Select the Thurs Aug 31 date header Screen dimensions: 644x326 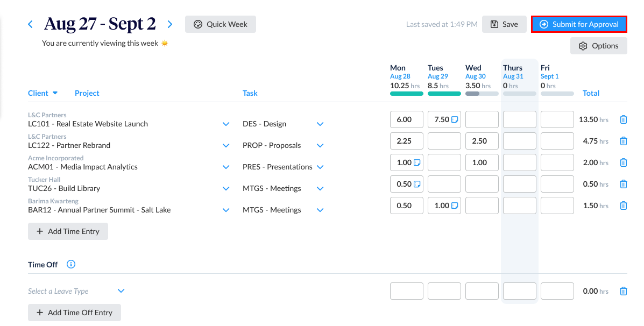513,72
